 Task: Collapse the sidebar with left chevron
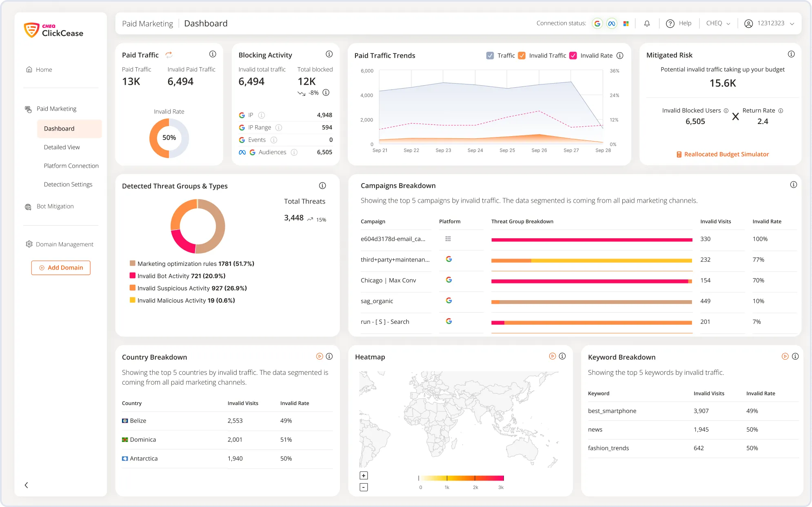click(x=27, y=485)
